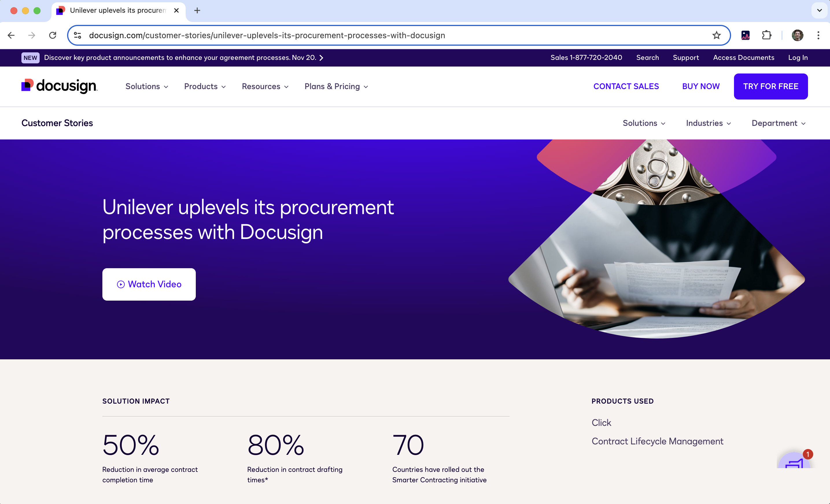The width and height of the screenshot is (830, 504).
Task: Expand the Plans & Pricing dropdown
Action: 336,87
